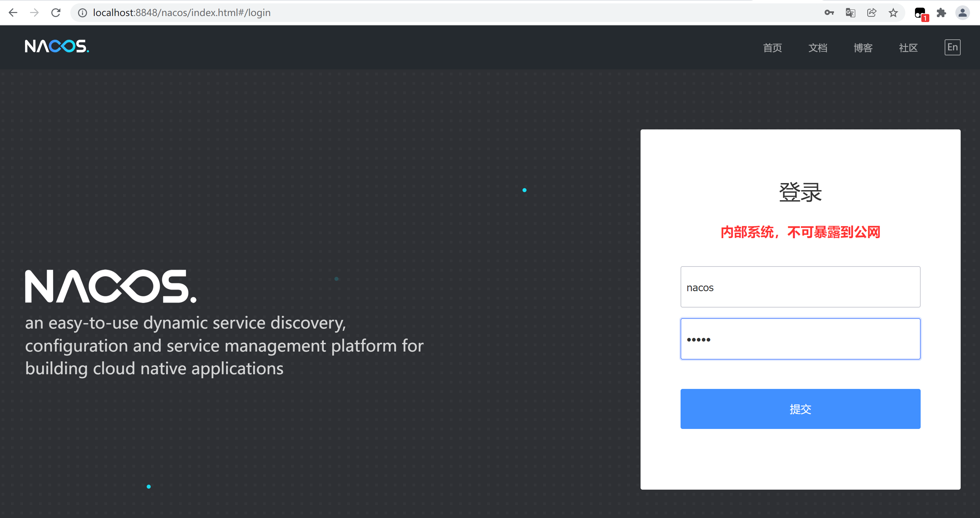The width and height of the screenshot is (980, 518).
Task: Open the 首页 navigation item
Action: (x=772, y=48)
